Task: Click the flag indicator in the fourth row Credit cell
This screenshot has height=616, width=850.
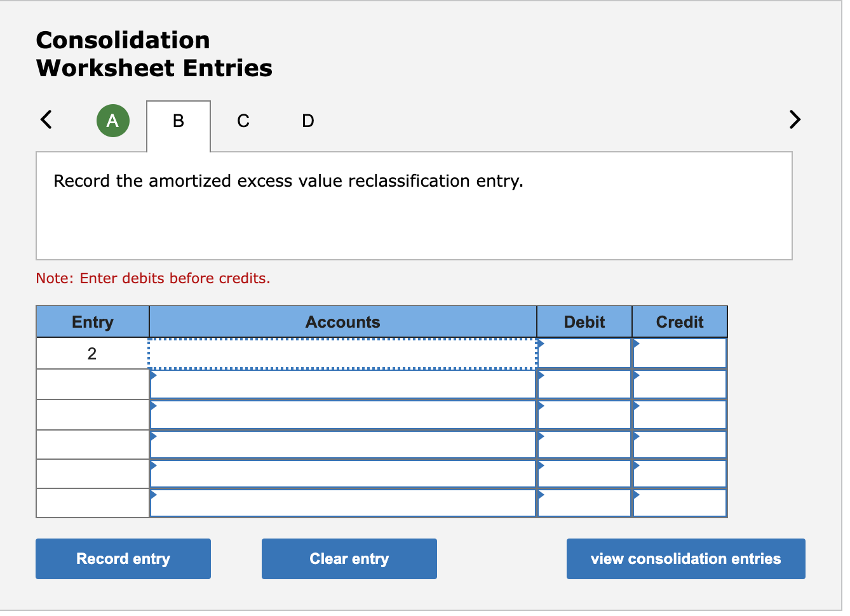Action: 636,437
